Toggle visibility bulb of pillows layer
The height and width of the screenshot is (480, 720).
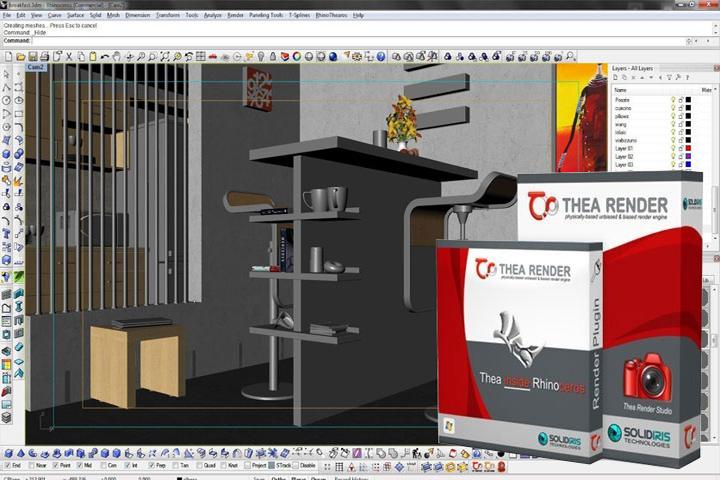tap(673, 116)
